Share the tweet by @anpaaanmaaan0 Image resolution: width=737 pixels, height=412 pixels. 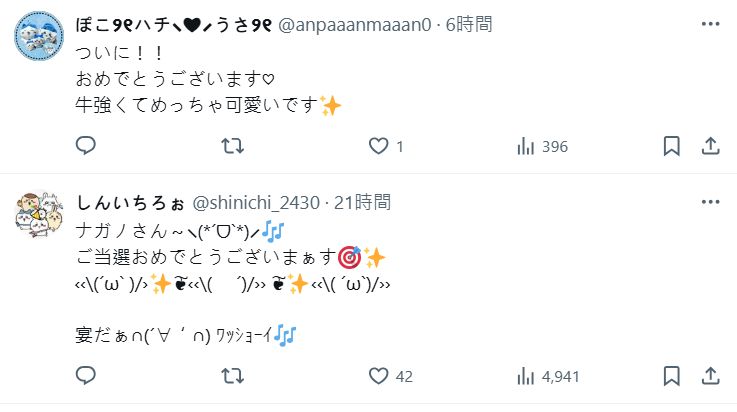point(710,146)
